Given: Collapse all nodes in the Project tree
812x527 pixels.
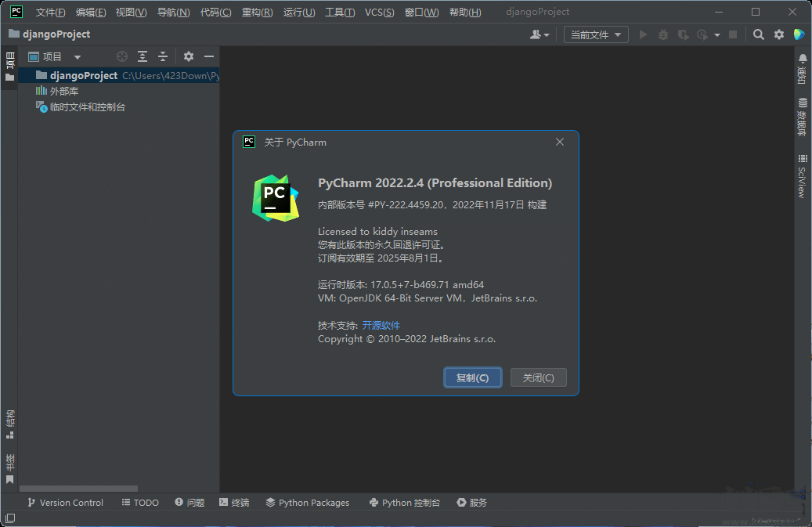Looking at the screenshot, I should (x=163, y=56).
